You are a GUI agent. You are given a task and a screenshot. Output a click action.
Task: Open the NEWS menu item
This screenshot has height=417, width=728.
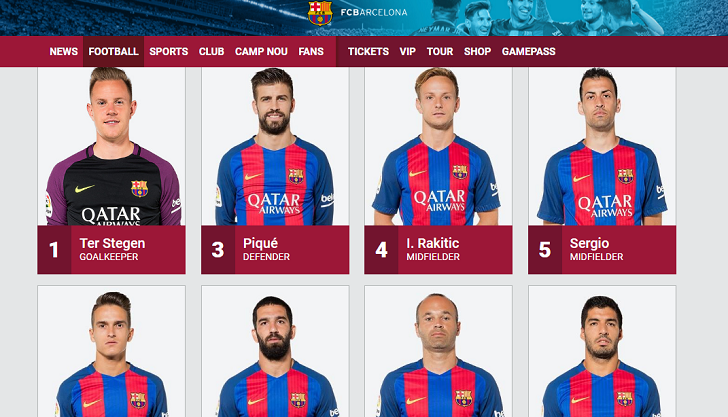click(64, 52)
